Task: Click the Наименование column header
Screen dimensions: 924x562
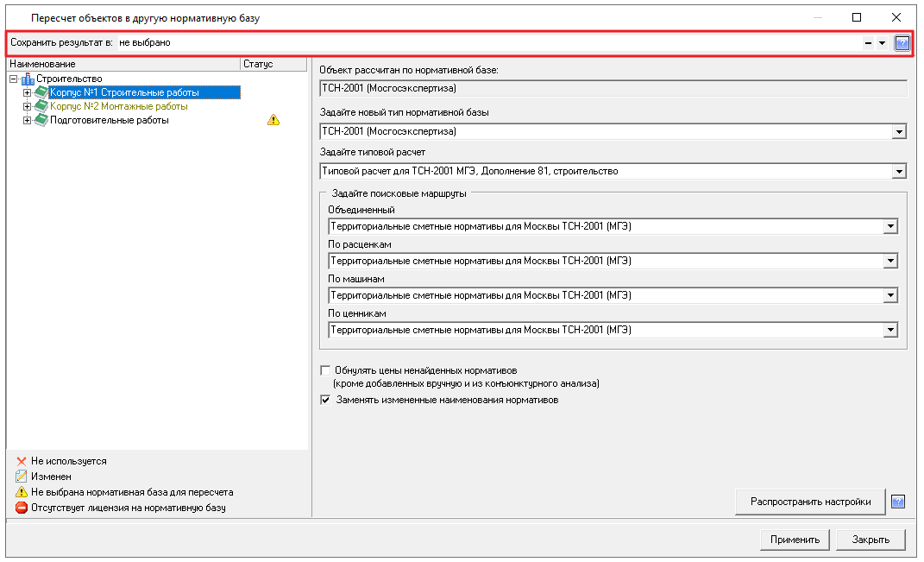Action: pos(123,64)
